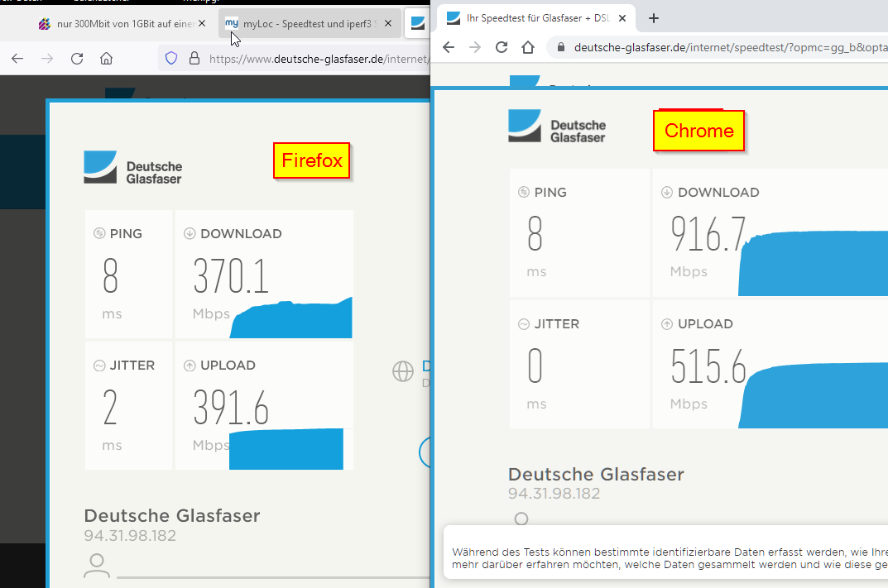Click Jitter value 0 in Chrome
The image size is (888, 588).
click(x=535, y=366)
